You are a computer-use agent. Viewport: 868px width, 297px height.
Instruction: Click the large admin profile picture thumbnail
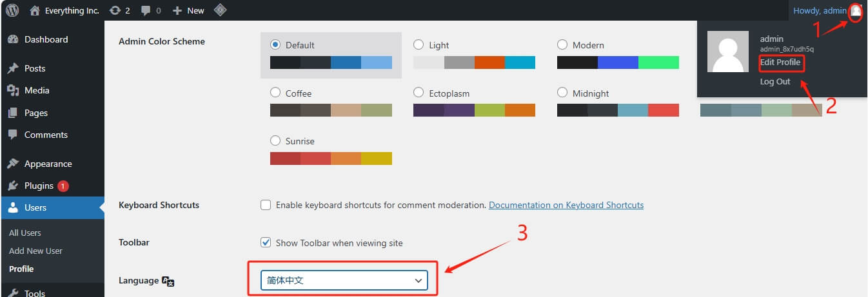[x=728, y=52]
